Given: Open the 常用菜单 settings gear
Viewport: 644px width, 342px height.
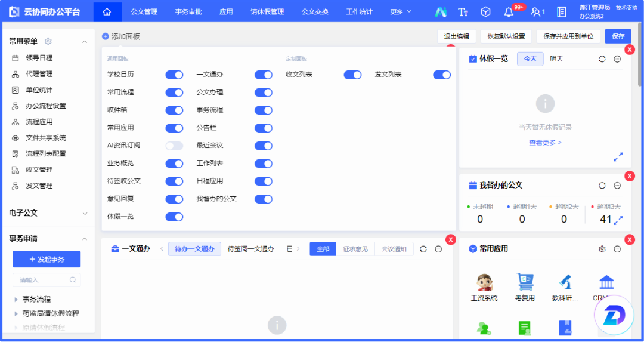Looking at the screenshot, I should tap(48, 41).
